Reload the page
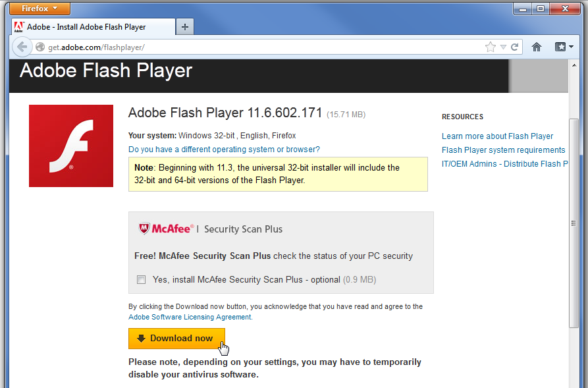Screen dimensions: 588x388 (514, 47)
